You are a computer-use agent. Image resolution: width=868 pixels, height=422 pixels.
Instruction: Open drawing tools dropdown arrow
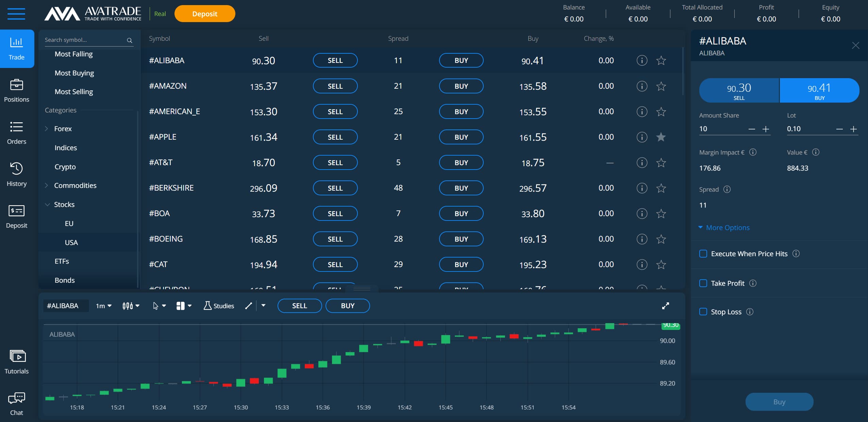(x=263, y=305)
